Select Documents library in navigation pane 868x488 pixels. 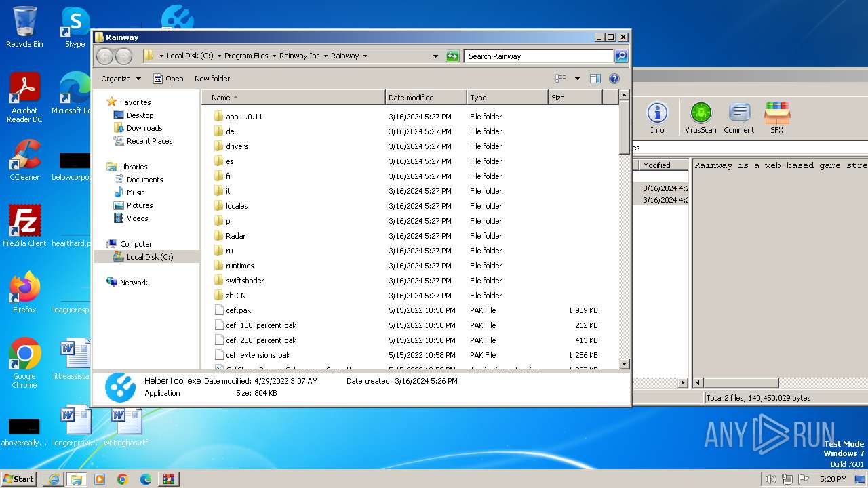[144, 180]
